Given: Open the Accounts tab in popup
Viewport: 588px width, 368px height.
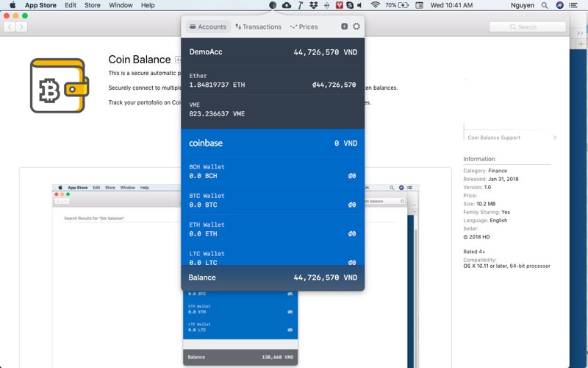Looking at the screenshot, I should [208, 26].
